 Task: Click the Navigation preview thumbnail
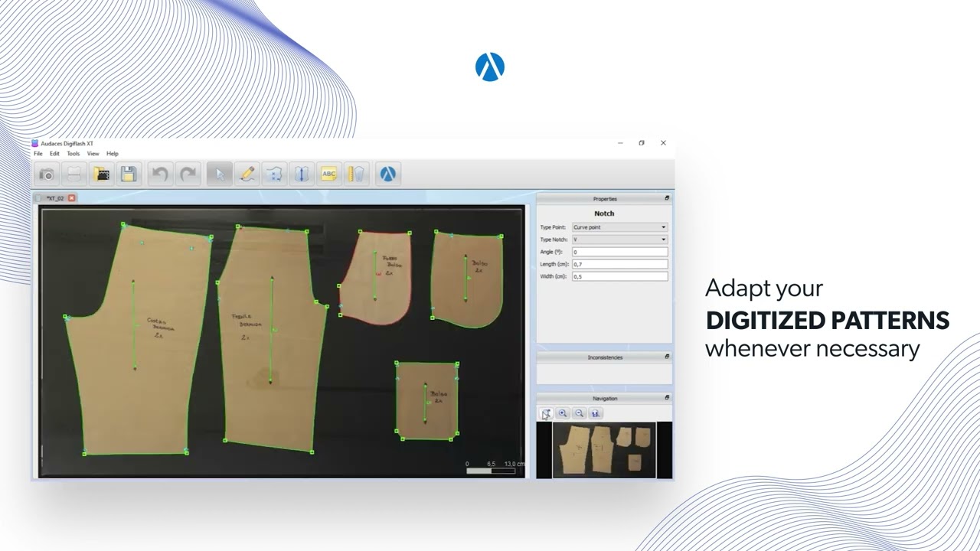[604, 450]
